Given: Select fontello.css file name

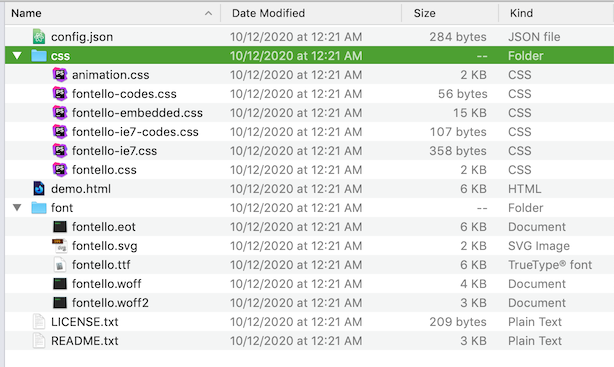Looking at the screenshot, I should tap(104, 170).
